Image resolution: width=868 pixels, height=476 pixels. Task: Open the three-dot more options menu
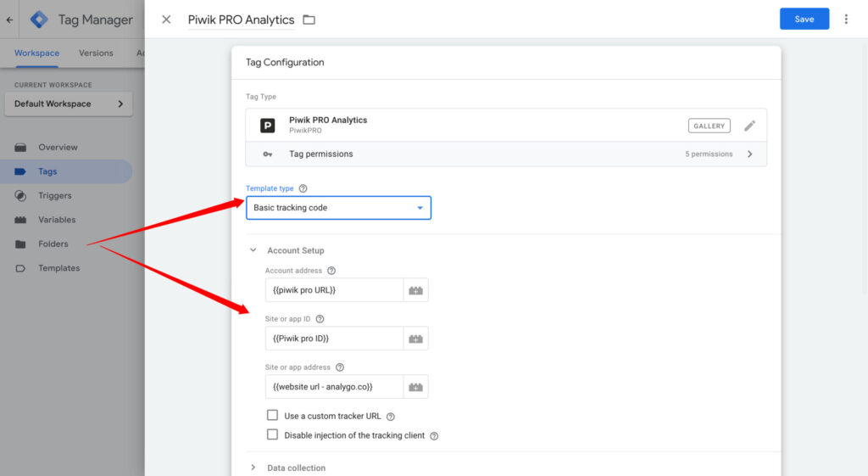[846, 19]
